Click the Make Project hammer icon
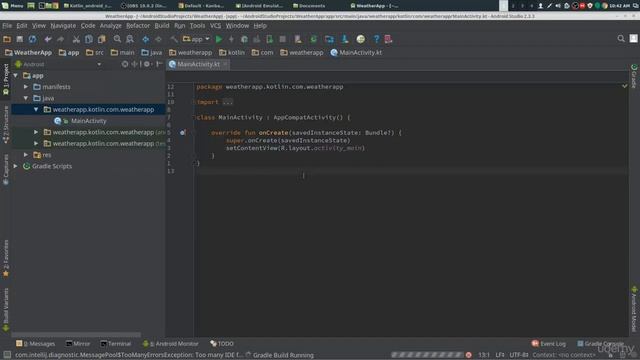The height and width of the screenshot is (360, 640). (174, 39)
